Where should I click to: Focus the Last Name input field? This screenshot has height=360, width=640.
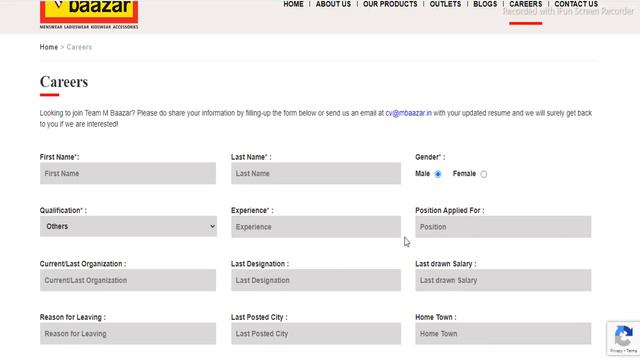tap(316, 173)
